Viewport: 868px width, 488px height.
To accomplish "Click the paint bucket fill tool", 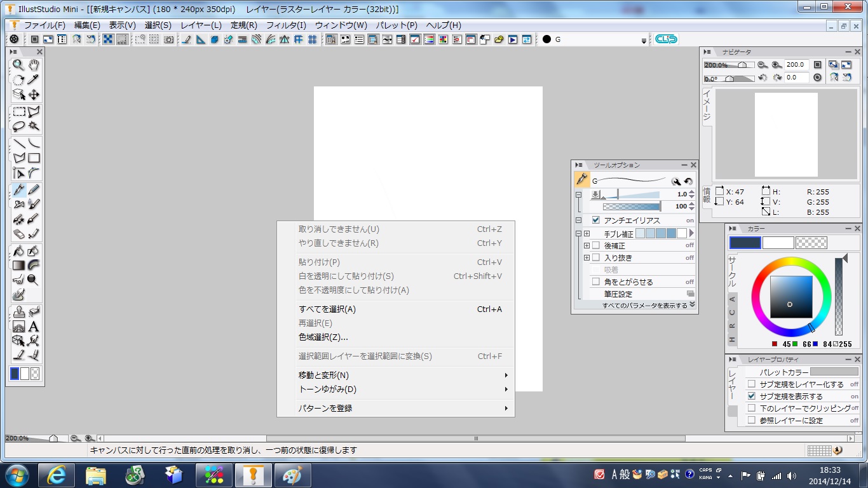I will [x=18, y=251].
